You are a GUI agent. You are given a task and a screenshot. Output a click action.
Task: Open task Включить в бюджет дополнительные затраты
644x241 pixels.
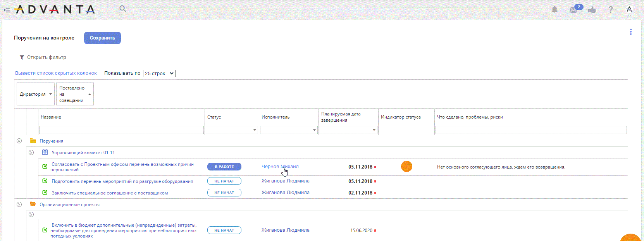click(124, 231)
